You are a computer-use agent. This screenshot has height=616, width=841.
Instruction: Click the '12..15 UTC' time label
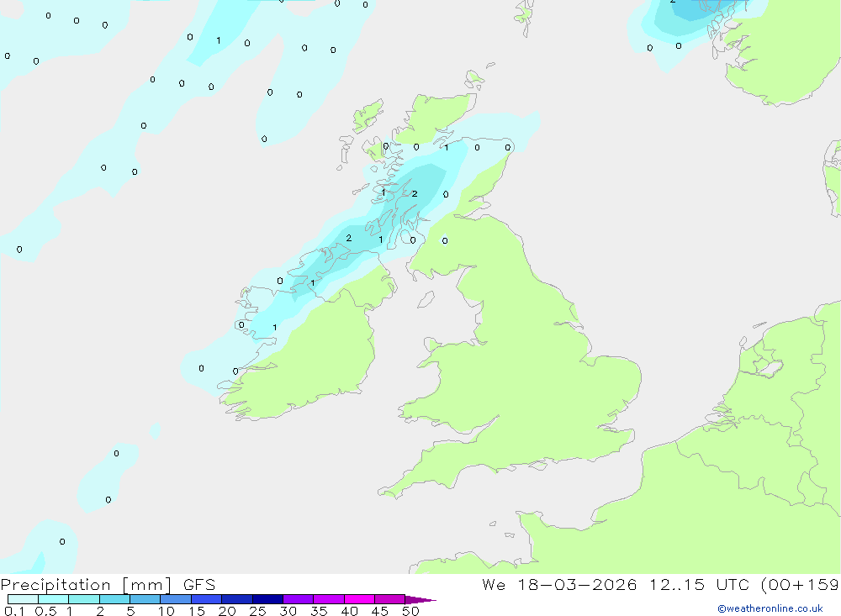pos(698,584)
